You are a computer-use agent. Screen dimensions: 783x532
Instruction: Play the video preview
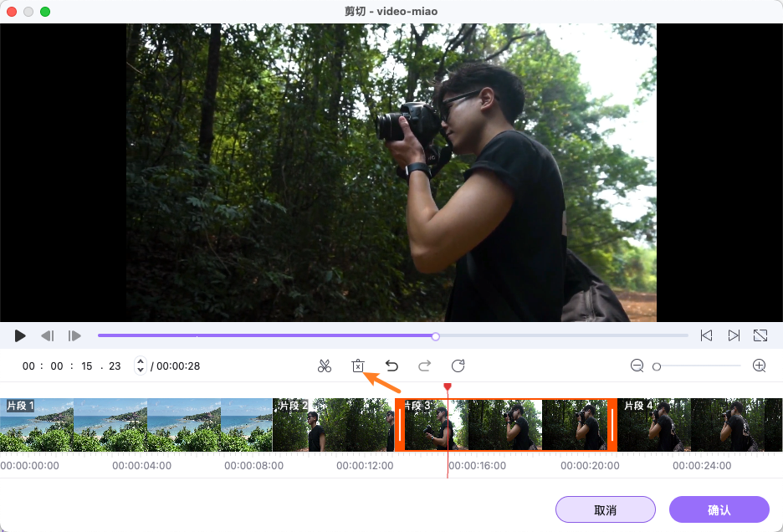20,335
